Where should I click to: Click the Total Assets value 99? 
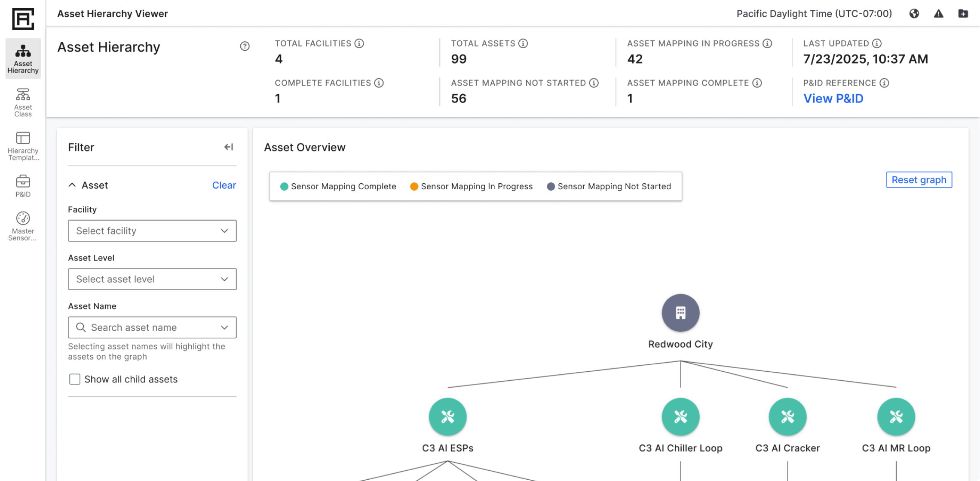[x=459, y=59]
